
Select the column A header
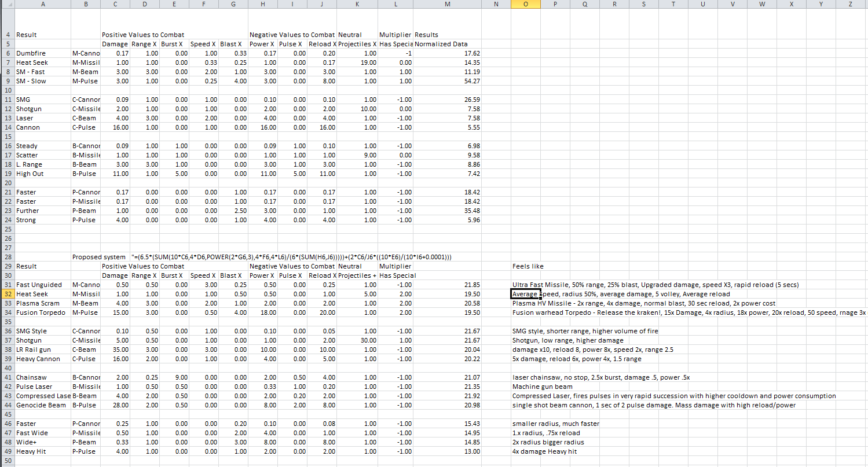point(42,5)
